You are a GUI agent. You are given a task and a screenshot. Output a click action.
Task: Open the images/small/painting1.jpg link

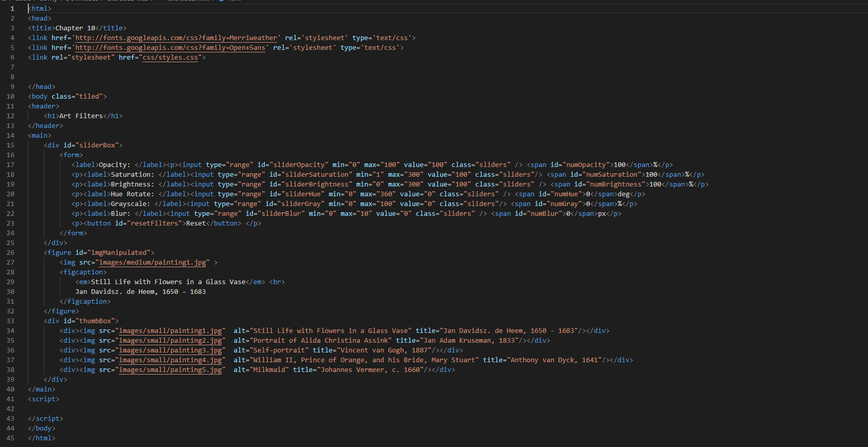[x=170, y=331]
